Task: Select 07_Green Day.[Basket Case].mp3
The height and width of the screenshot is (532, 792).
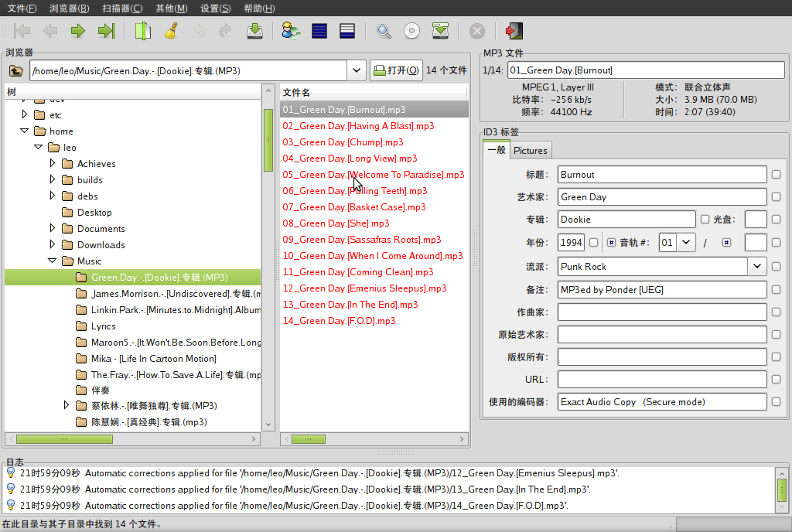Action: pyautogui.click(x=374, y=207)
